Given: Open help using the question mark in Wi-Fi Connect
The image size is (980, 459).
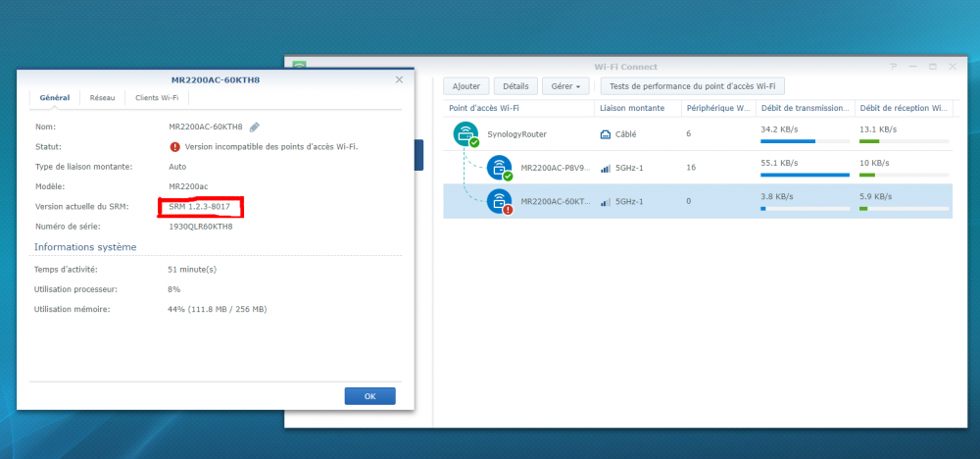Looking at the screenshot, I should coord(893,67).
